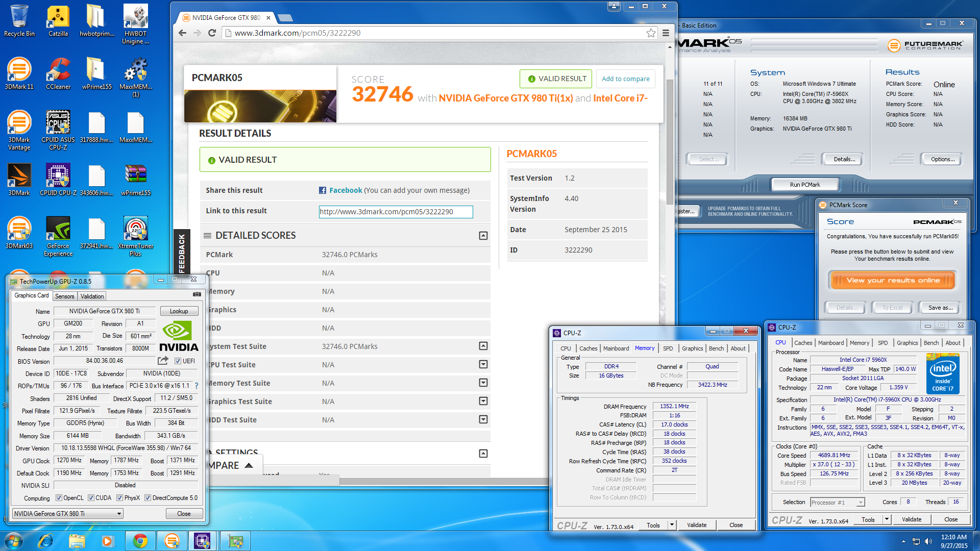Open Mainboard tab in right CPU-Z window
980x551 pixels.
[x=830, y=343]
